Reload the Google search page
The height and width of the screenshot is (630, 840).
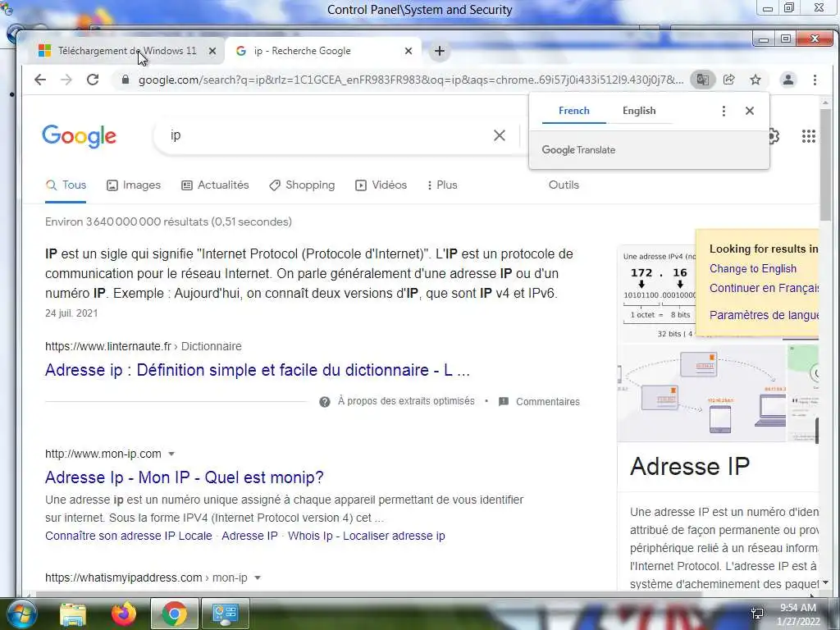(x=93, y=80)
